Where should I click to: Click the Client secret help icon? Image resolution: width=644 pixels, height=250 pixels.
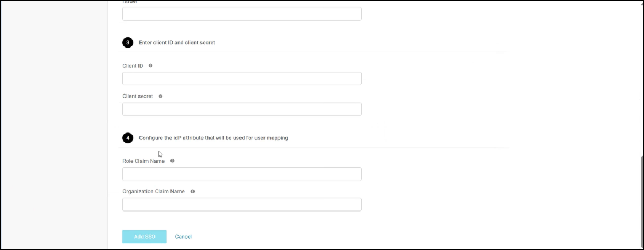160,96
